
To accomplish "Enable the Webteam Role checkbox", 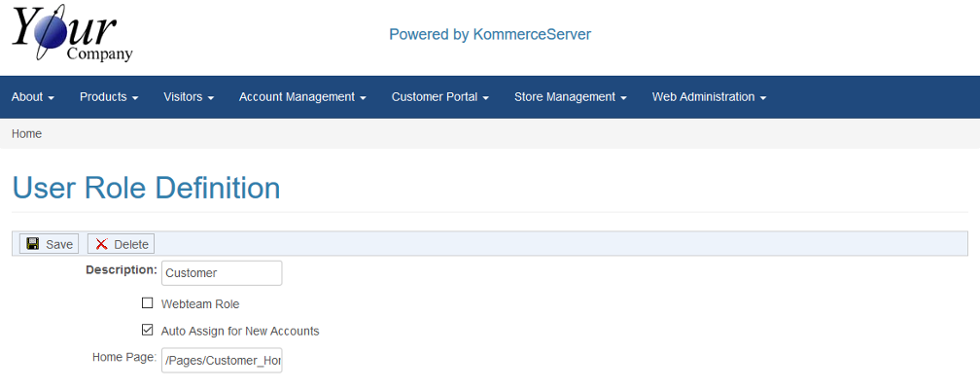I will tap(148, 303).
